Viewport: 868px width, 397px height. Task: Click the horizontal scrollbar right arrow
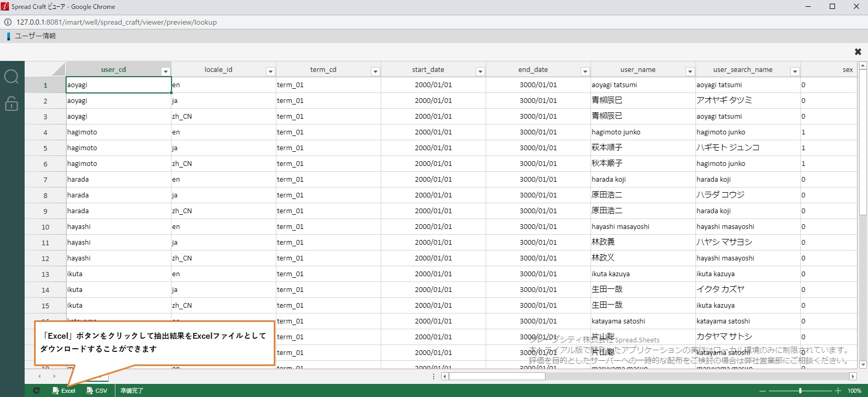[853, 376]
